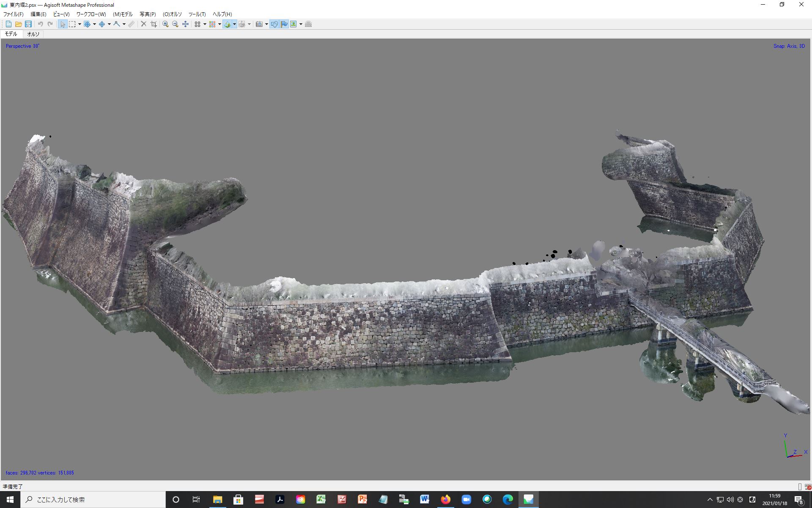This screenshot has width=812, height=508.
Task: Select the Ruler measurement tool
Action: [x=132, y=24]
